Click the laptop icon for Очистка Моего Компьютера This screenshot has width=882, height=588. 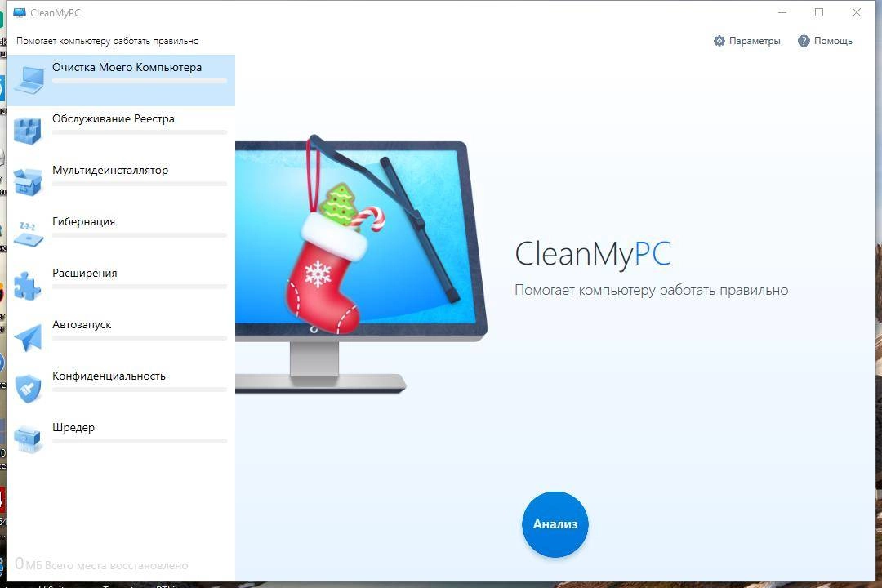(29, 80)
